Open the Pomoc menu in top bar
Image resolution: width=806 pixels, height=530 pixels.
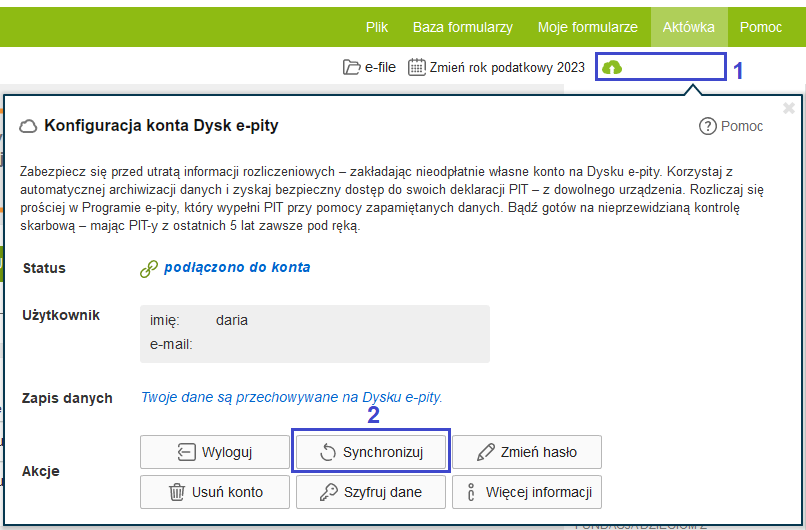click(761, 27)
